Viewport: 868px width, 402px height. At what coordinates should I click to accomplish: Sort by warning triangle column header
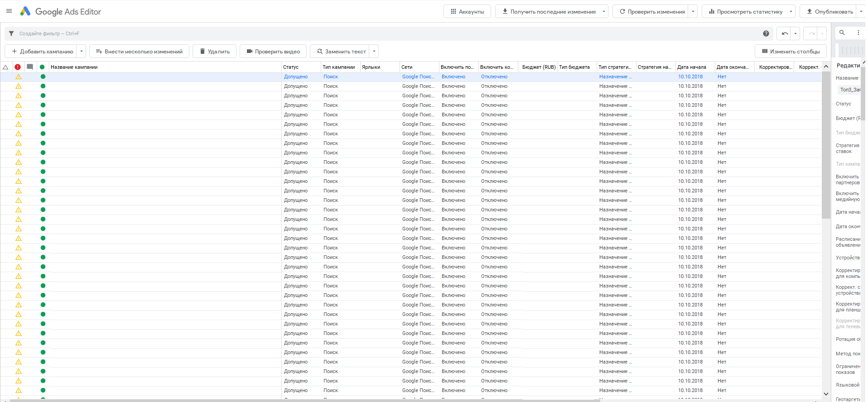pos(6,67)
